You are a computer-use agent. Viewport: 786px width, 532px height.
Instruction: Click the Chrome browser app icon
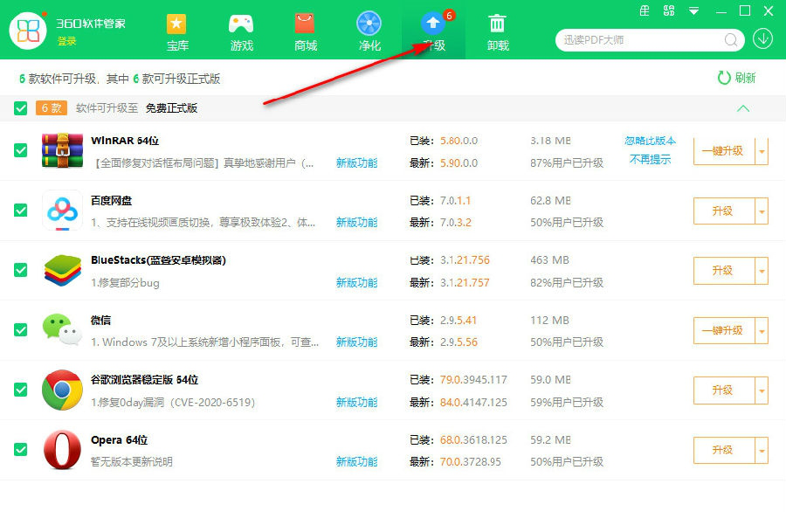click(62, 390)
